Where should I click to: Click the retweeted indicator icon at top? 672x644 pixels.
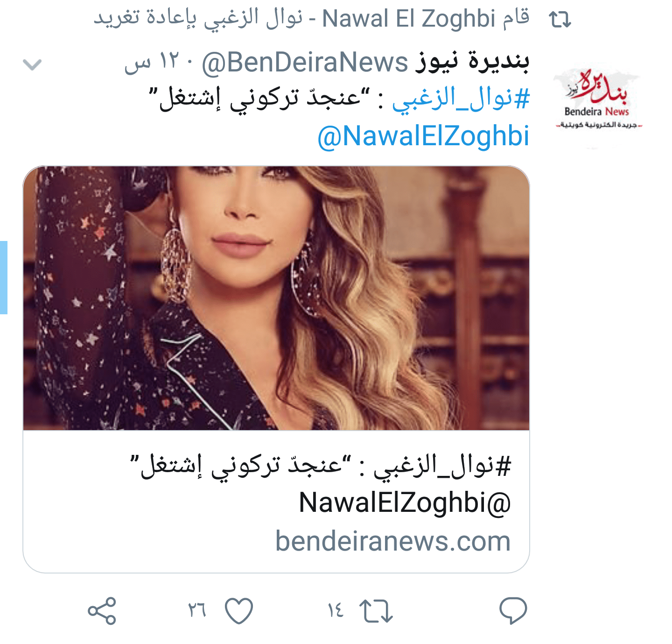pos(560,20)
